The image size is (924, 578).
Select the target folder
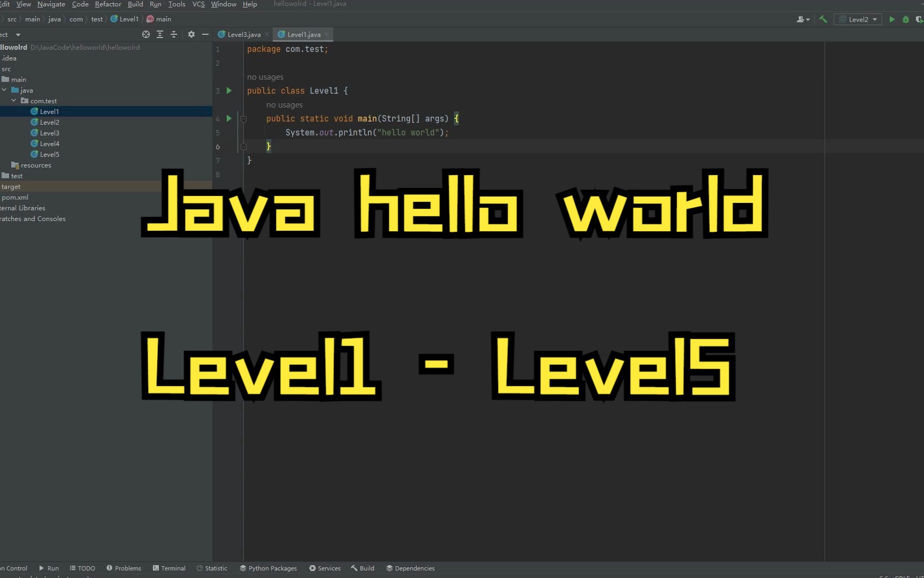click(x=11, y=186)
